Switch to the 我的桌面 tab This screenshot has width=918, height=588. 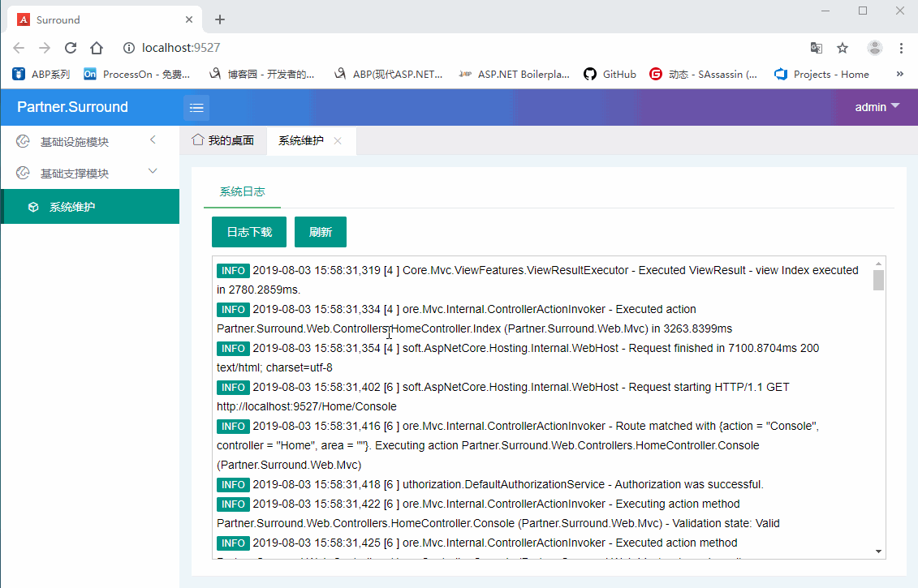coord(223,140)
